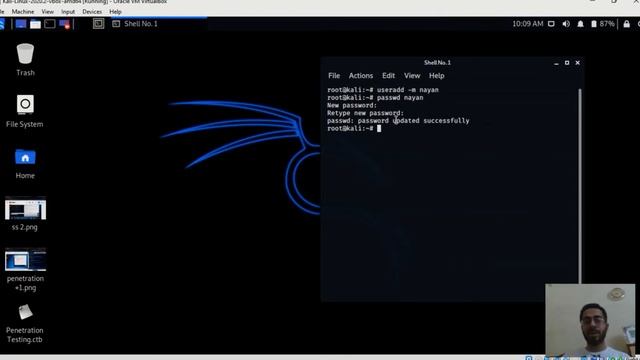Open the File menu in Shell window

click(334, 76)
